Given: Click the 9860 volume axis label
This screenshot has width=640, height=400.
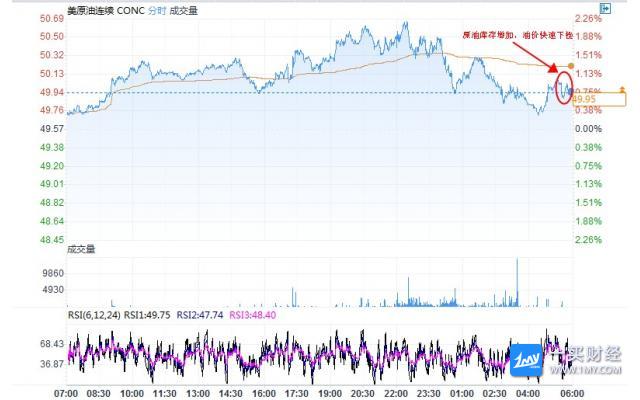Looking at the screenshot, I should click(53, 273).
